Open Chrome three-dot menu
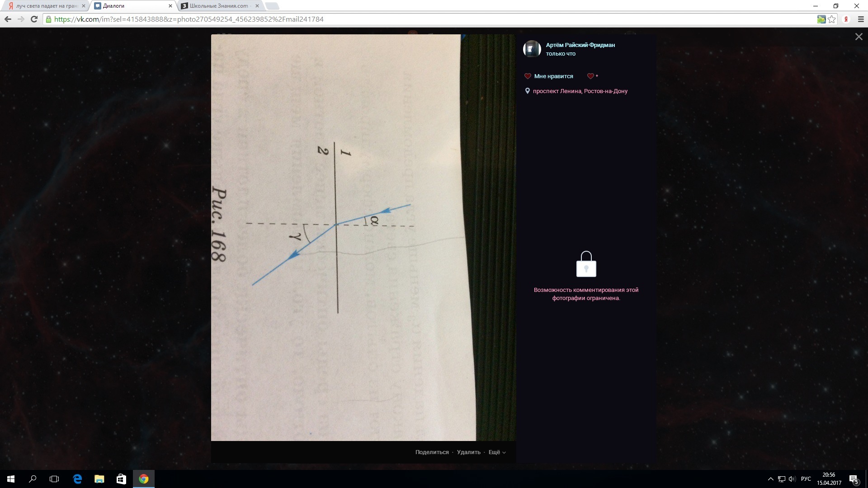This screenshot has width=868, height=488. [861, 19]
